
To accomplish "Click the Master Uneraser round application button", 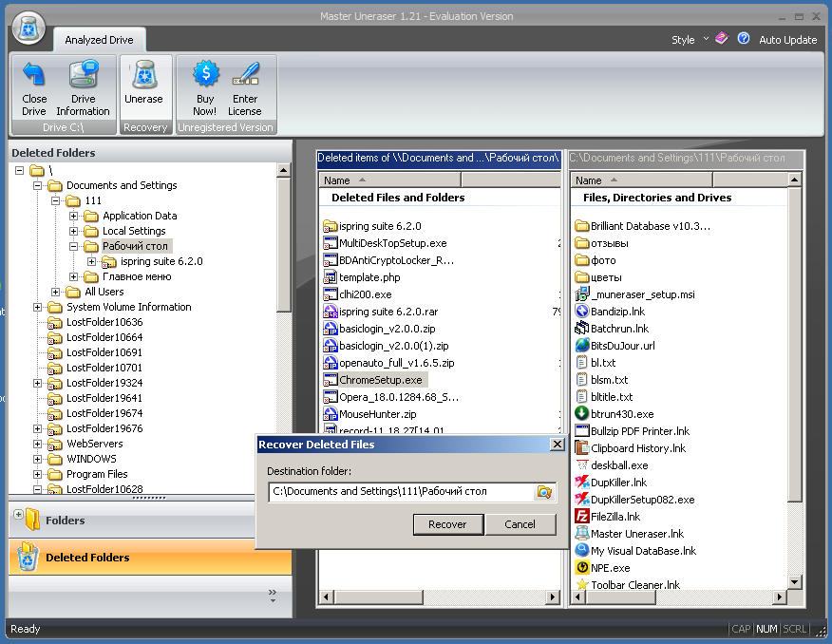I will (x=28, y=28).
